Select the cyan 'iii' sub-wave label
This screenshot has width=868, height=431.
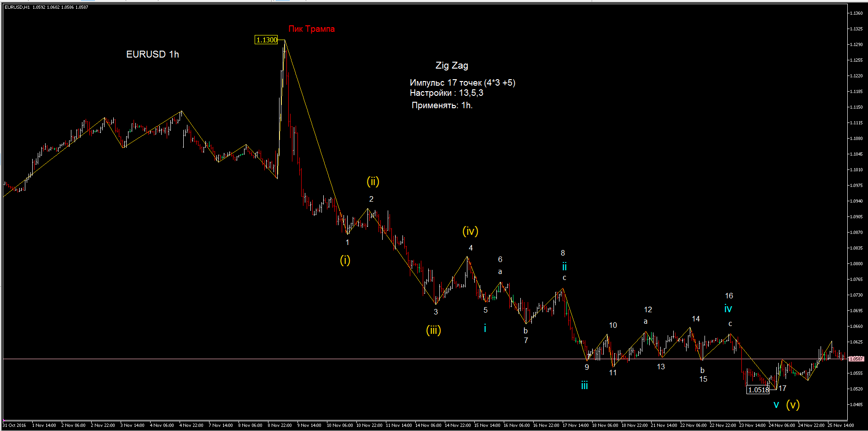[x=584, y=385]
